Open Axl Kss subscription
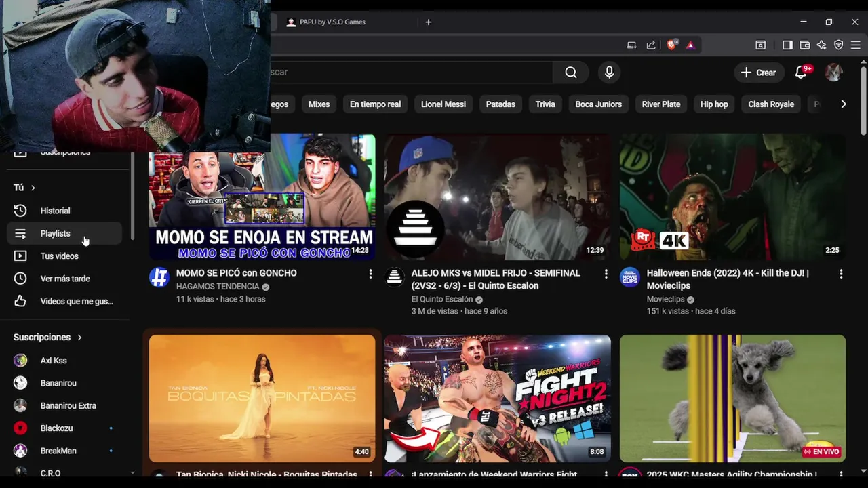This screenshot has height=488, width=868. (x=64, y=361)
